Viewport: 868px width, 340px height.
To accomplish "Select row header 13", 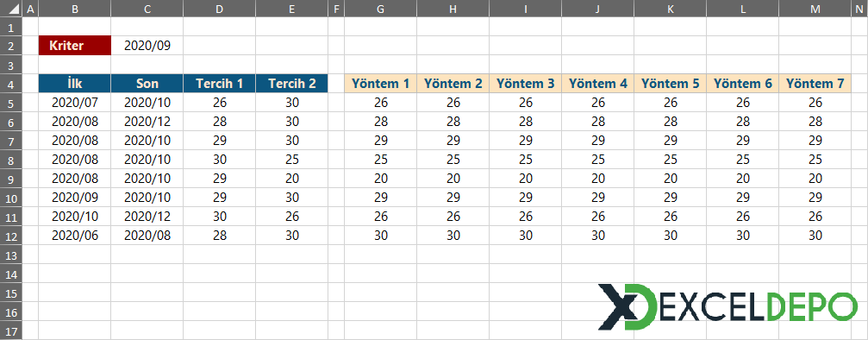I will 11,254.
